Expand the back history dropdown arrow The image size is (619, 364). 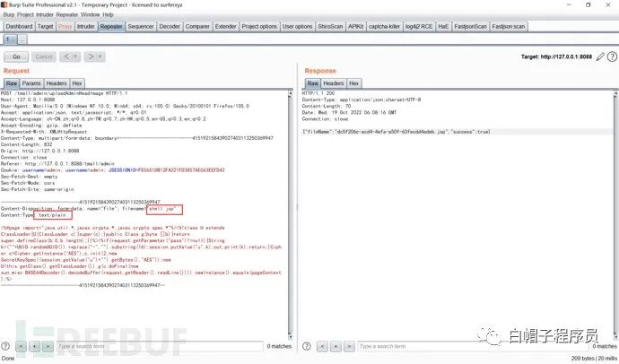76,56
